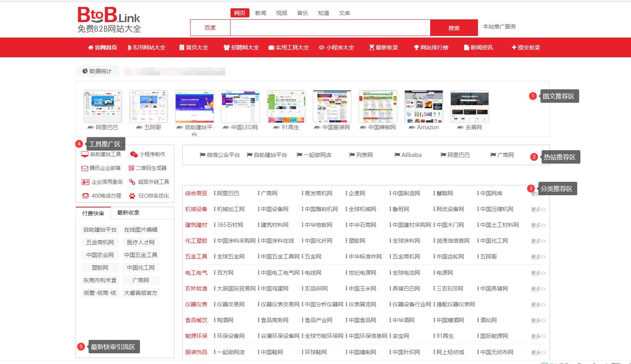Open the 综合商贸 category
631x364 pixels.
click(x=196, y=193)
